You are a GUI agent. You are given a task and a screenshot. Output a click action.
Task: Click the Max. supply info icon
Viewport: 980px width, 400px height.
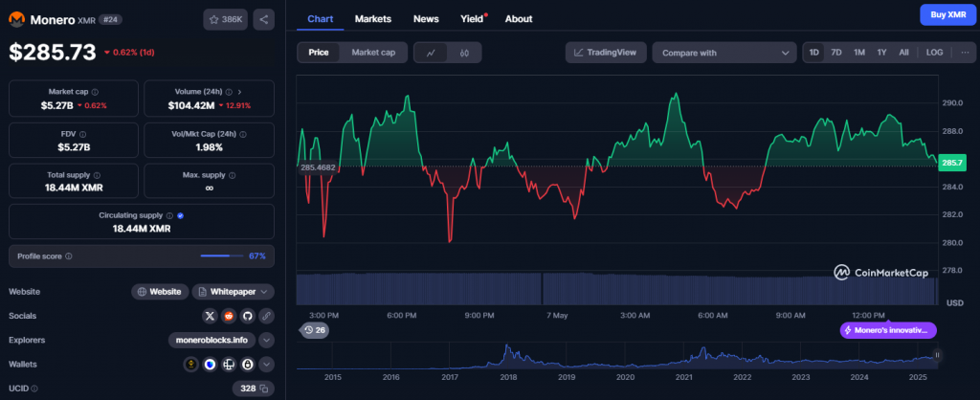233,176
